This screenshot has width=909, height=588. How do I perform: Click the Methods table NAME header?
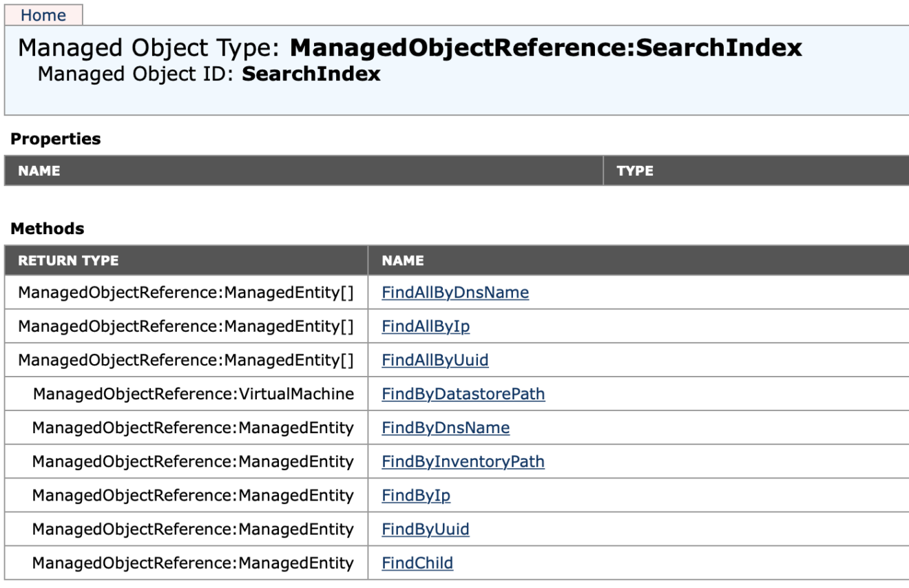click(x=403, y=261)
